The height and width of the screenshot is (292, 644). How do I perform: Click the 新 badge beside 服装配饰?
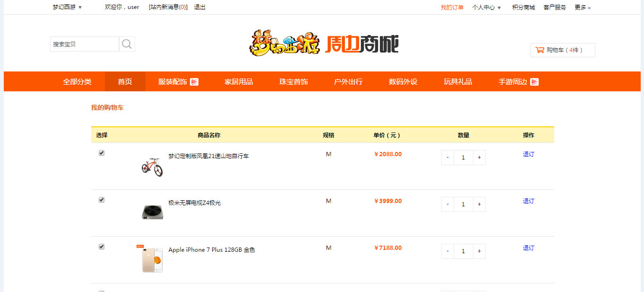click(194, 82)
